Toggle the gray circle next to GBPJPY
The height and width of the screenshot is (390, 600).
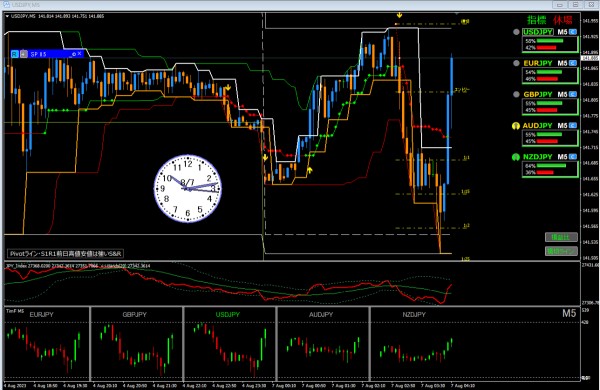coord(516,94)
